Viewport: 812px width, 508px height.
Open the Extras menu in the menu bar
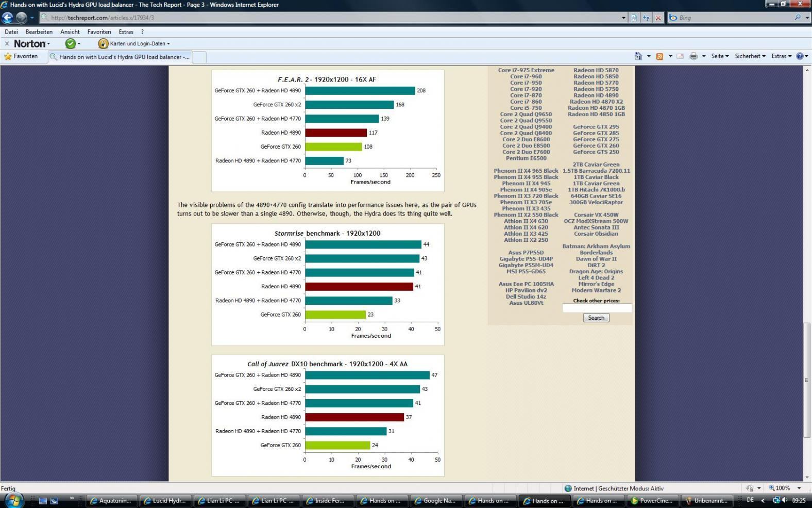tap(126, 32)
